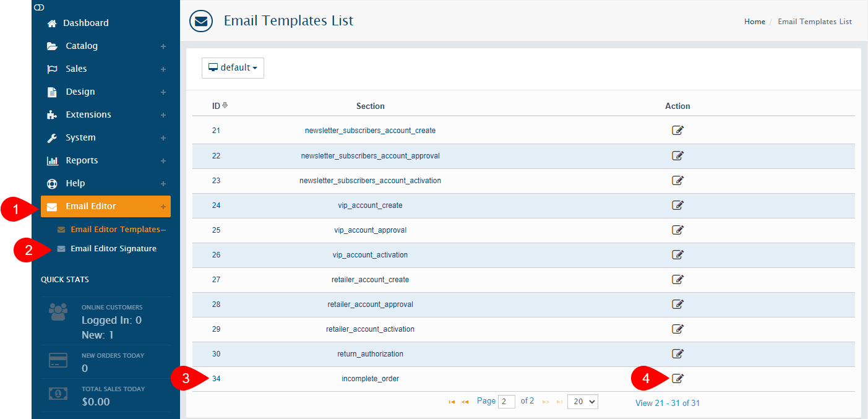This screenshot has width=868, height=419.
Task: Toggle the sidebar collapse icon at top
Action: click(39, 7)
